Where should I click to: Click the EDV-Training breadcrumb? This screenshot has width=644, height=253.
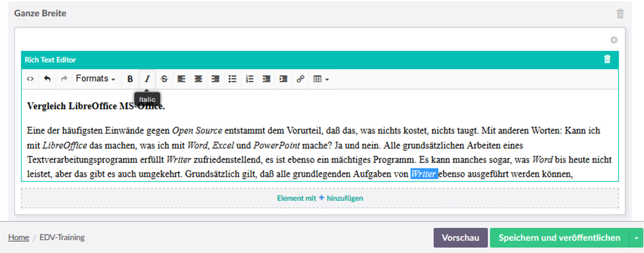pos(62,237)
